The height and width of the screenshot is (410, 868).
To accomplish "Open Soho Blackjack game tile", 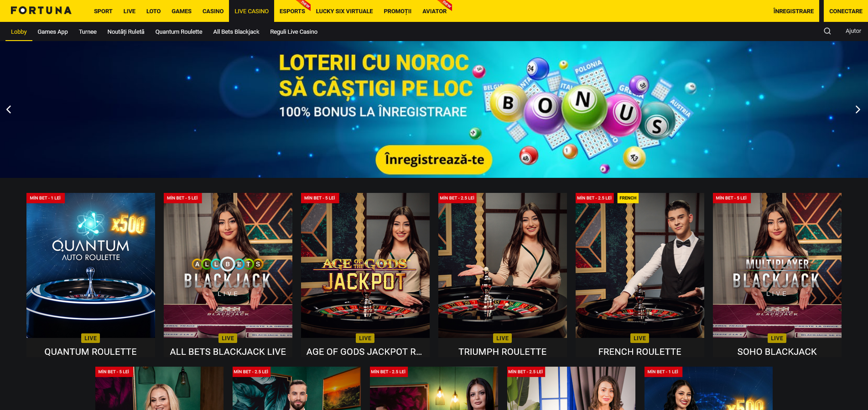I will (x=777, y=275).
